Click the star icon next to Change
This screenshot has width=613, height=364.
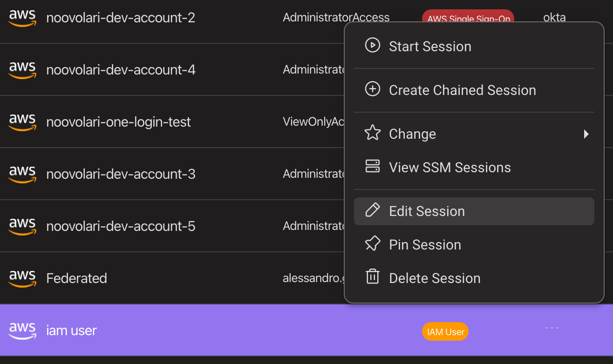pyautogui.click(x=372, y=133)
